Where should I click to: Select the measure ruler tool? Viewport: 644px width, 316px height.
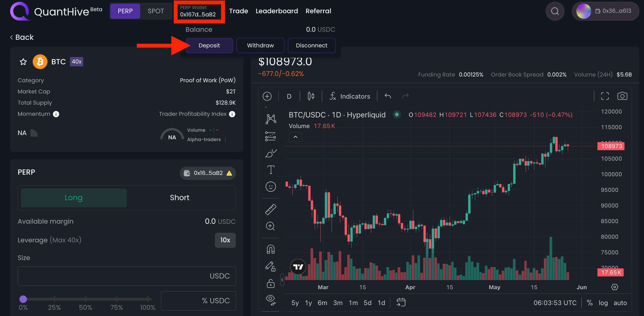pyautogui.click(x=271, y=209)
